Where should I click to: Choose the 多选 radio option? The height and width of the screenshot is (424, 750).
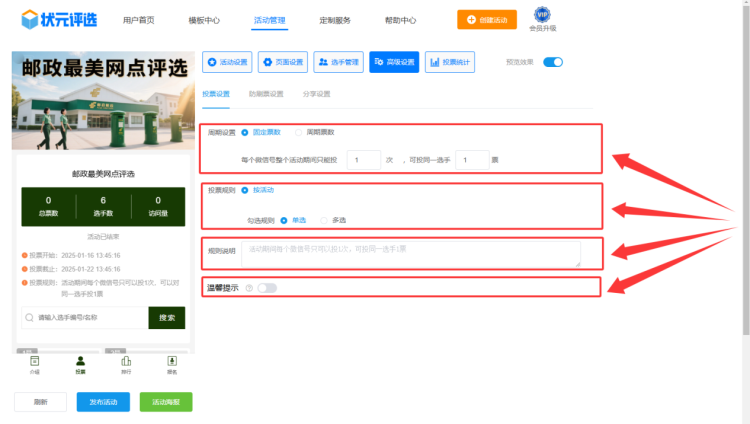click(x=324, y=220)
